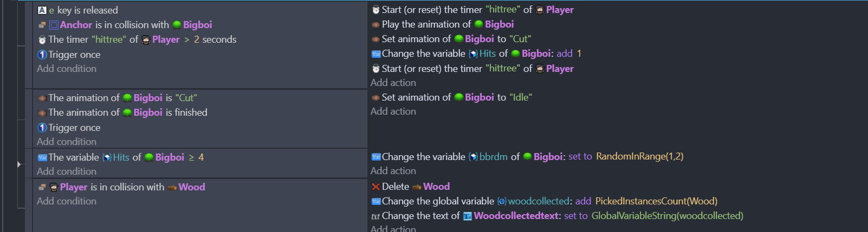Screen dimensions: 868x232
Task: Click the first Trigger once icon
Action: [42, 55]
